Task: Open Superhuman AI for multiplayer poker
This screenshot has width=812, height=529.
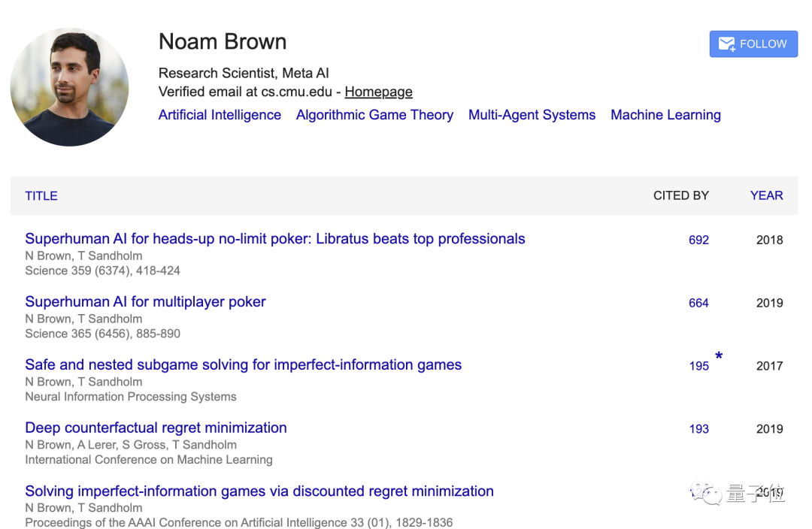Action: [146, 302]
